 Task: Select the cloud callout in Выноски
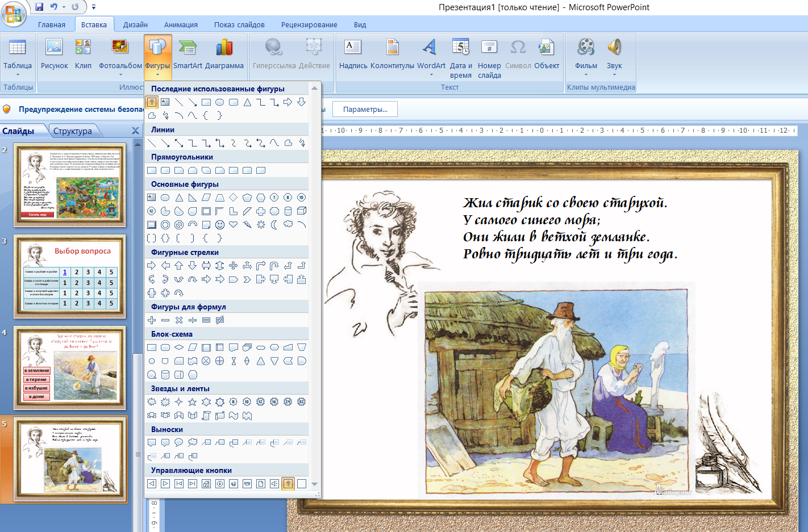[193, 443]
